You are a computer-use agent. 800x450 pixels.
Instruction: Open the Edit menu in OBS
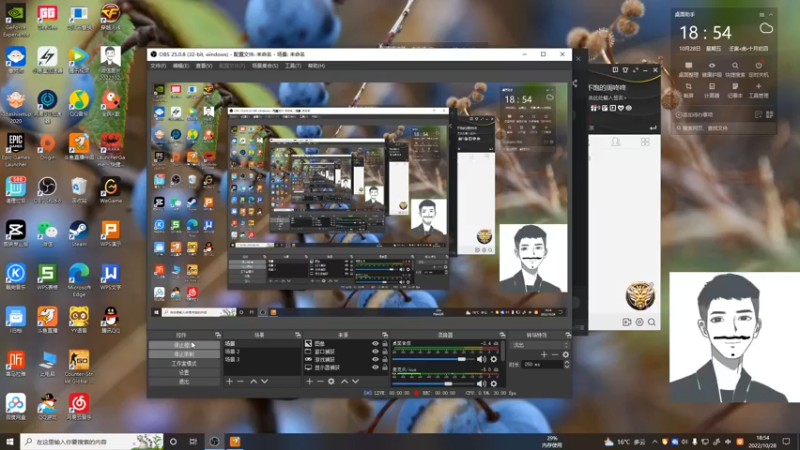181,66
